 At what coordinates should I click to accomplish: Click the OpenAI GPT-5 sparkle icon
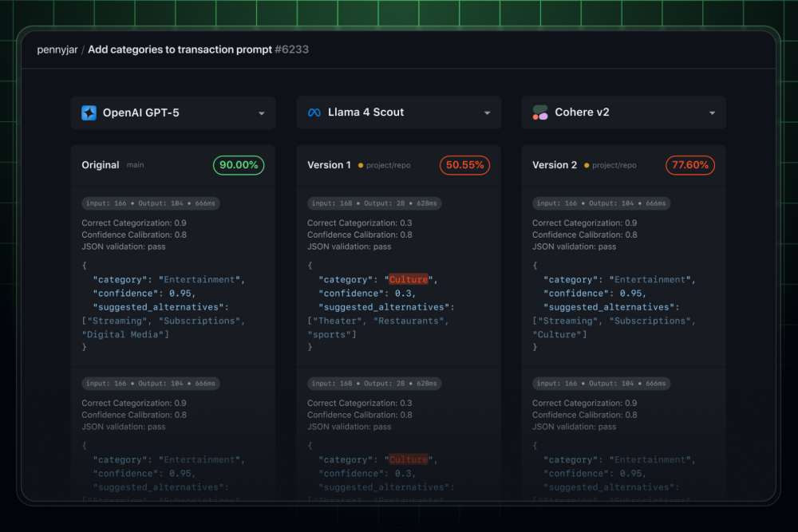89,113
